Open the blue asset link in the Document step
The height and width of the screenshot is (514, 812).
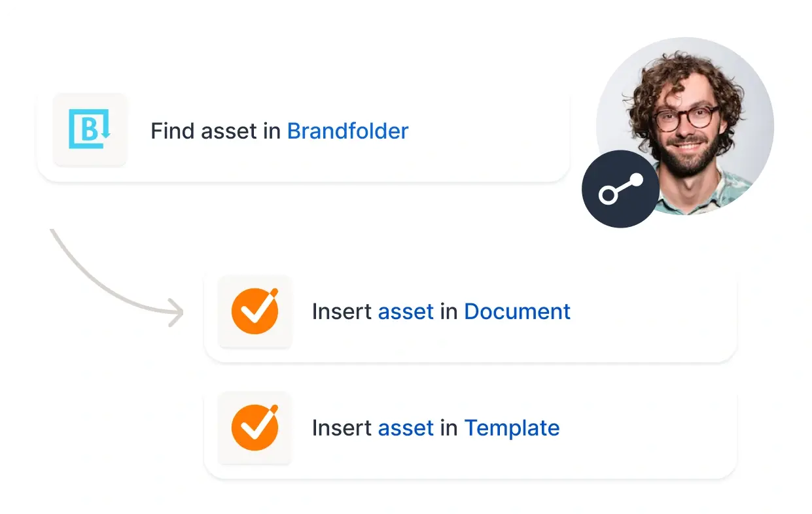[406, 311]
